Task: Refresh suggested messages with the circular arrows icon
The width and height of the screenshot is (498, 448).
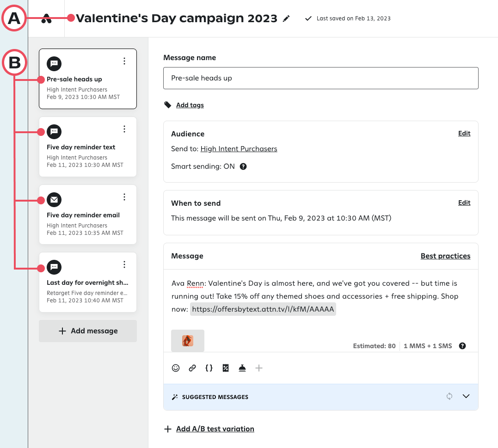Action: coord(449,396)
